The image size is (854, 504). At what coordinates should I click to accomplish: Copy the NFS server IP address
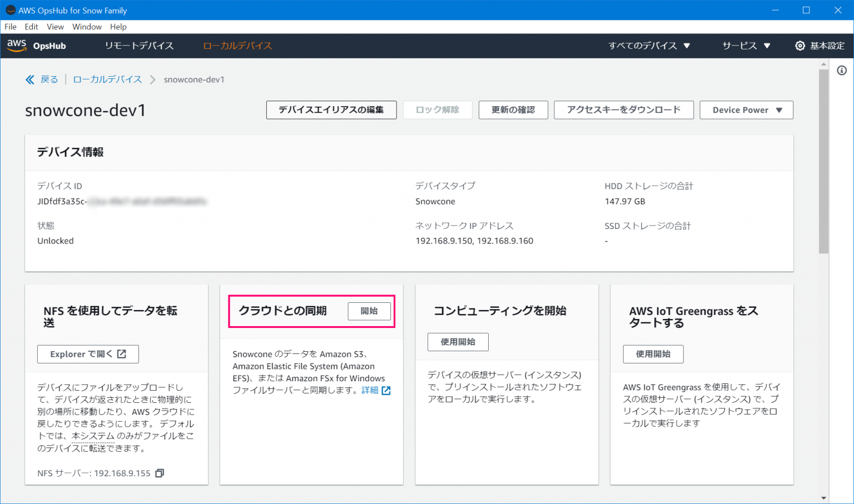click(159, 473)
